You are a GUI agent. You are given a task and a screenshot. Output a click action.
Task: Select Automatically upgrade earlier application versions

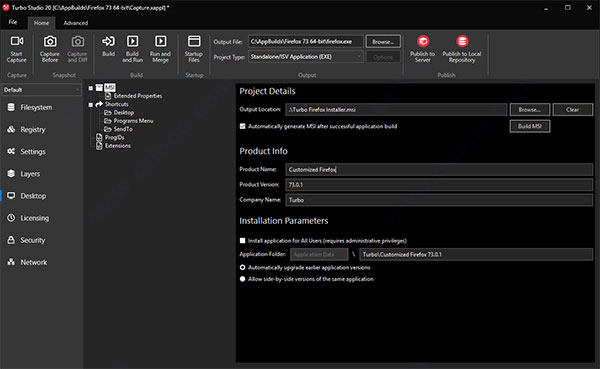(243, 268)
